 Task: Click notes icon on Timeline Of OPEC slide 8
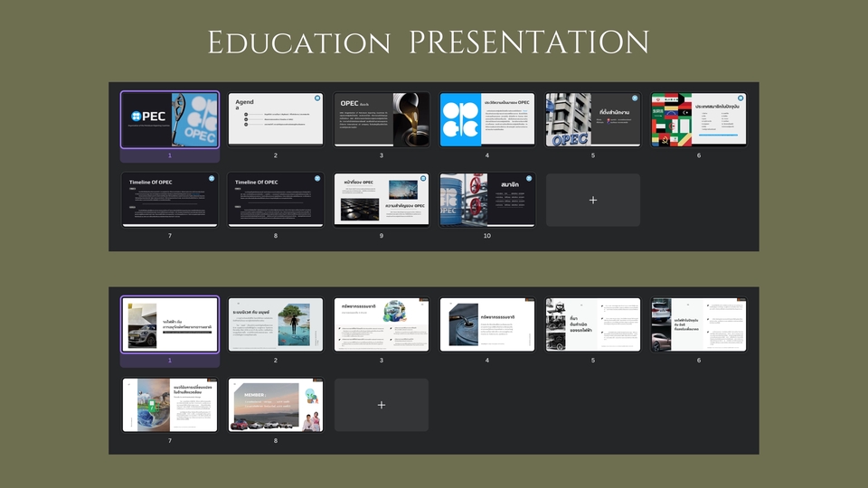tap(317, 178)
